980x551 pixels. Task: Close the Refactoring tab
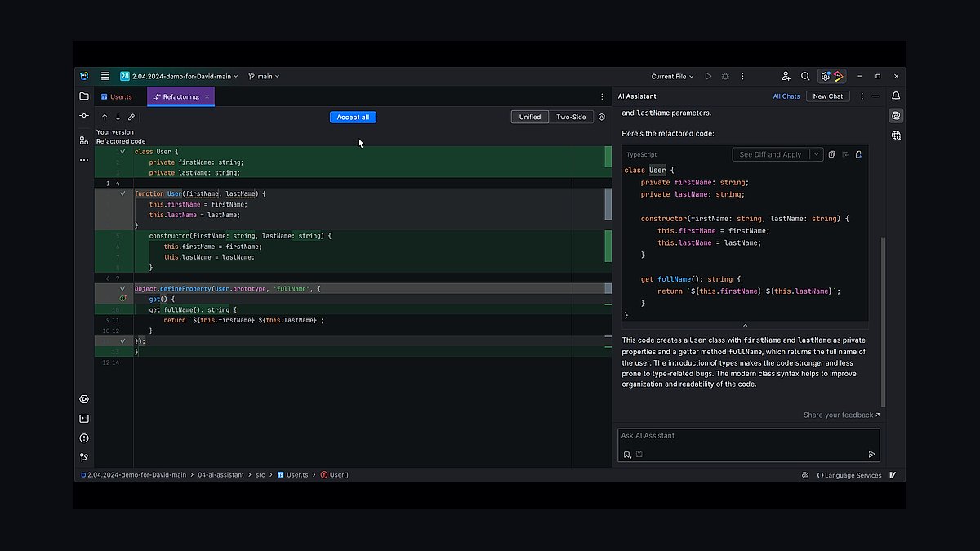pos(207,96)
